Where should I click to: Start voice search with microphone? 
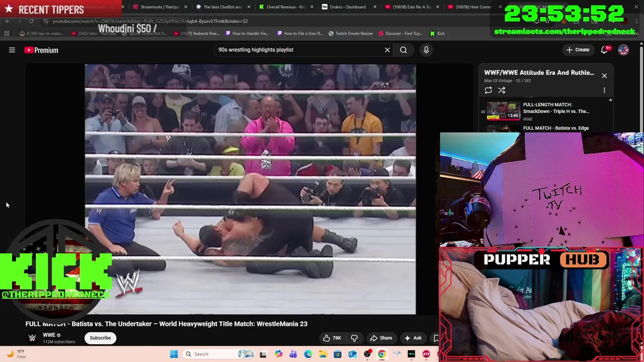coord(426,50)
